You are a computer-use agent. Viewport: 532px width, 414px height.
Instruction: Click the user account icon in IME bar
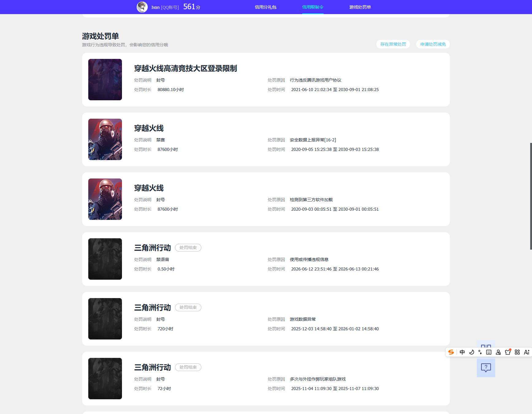pyautogui.click(x=498, y=352)
